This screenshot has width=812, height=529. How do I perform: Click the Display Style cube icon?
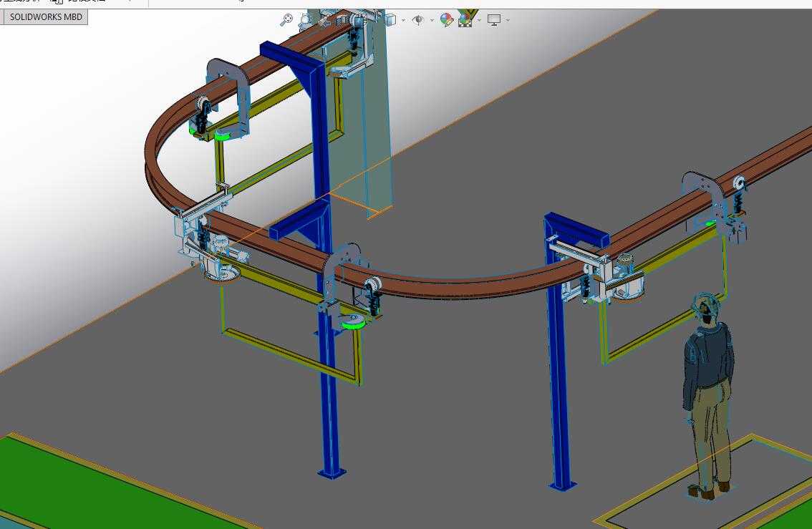390,19
